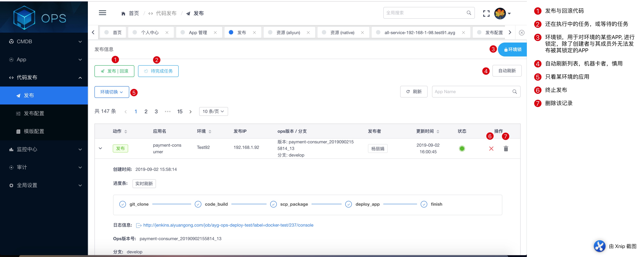The height and width of the screenshot is (257, 644).
Task: Click the close-all-tabs circled X icon
Action: point(522,32)
